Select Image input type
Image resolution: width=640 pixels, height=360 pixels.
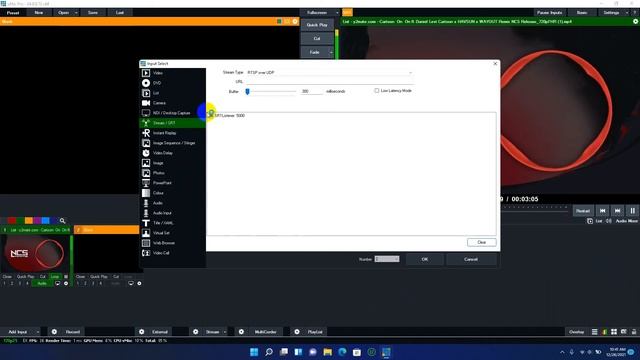coord(172,163)
